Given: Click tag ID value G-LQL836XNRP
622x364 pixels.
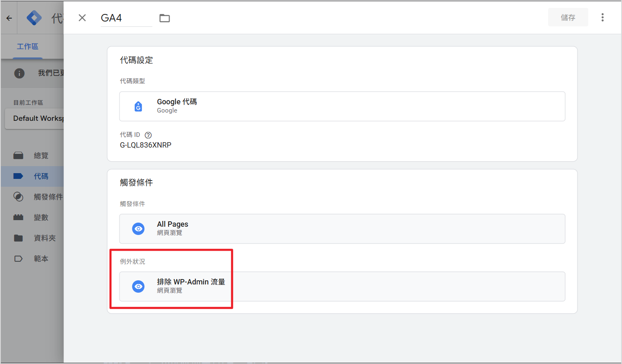Looking at the screenshot, I should click(x=146, y=145).
